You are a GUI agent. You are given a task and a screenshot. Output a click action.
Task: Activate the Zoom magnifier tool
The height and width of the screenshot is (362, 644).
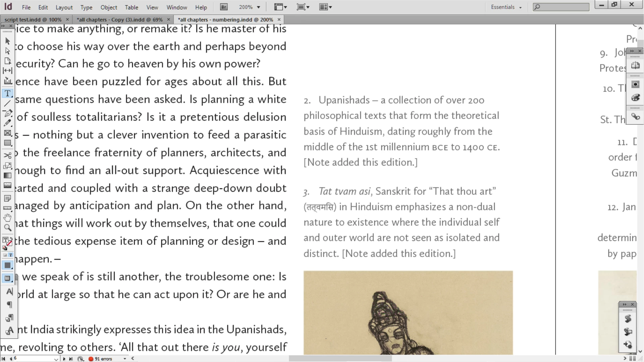click(x=8, y=228)
